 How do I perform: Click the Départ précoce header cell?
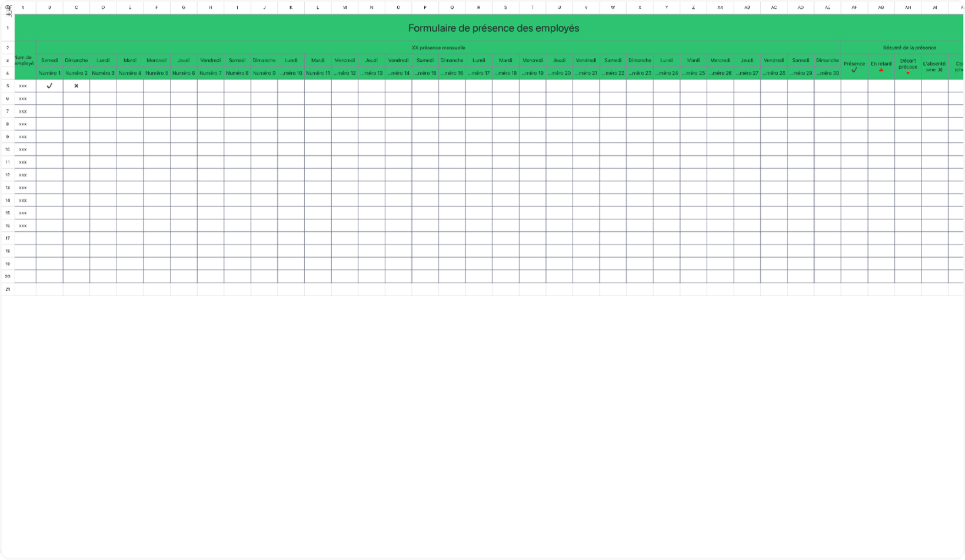908,66
